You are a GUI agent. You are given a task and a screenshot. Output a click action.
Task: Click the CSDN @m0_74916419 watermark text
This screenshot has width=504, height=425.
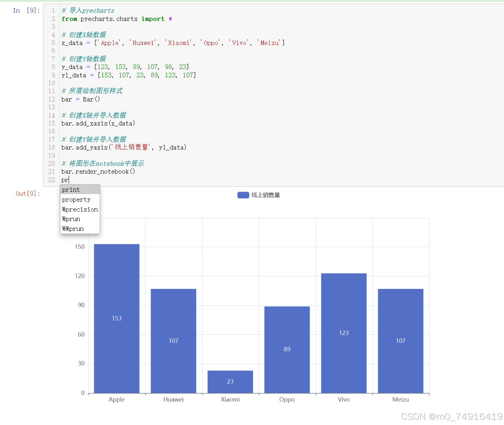(x=452, y=416)
